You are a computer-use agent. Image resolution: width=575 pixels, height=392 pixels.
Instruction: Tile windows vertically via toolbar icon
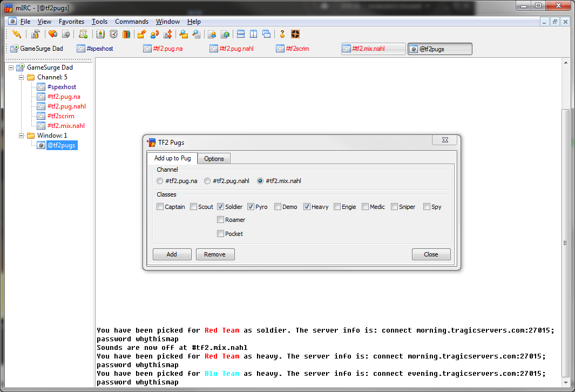click(253, 34)
